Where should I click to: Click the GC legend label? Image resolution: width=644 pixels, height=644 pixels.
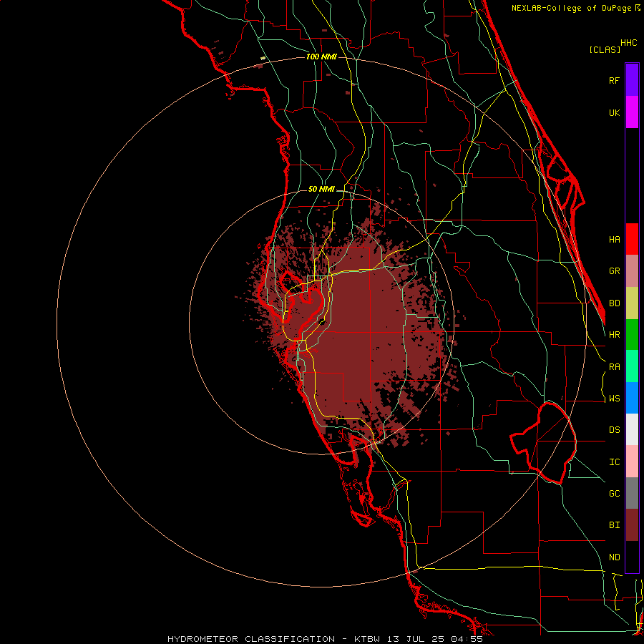614,494
